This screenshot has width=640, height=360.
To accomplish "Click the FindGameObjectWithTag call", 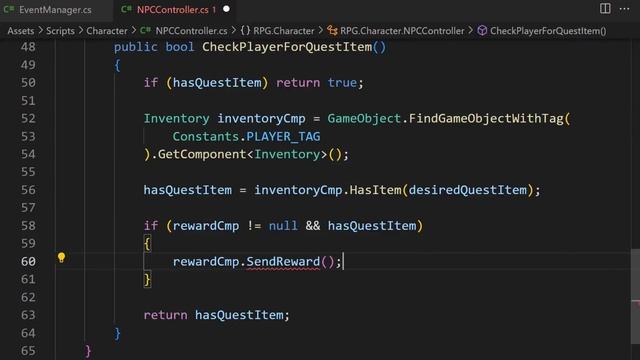I will (486, 118).
